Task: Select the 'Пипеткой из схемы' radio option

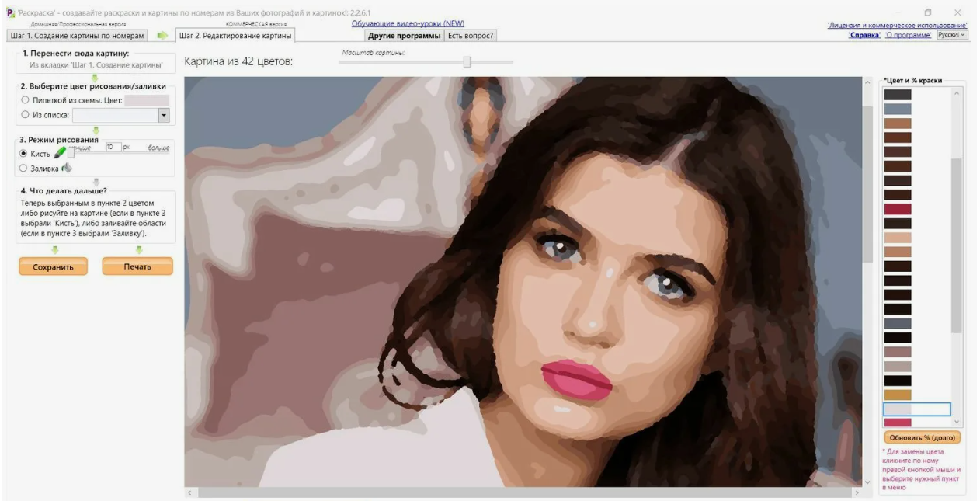Action: pyautogui.click(x=25, y=100)
